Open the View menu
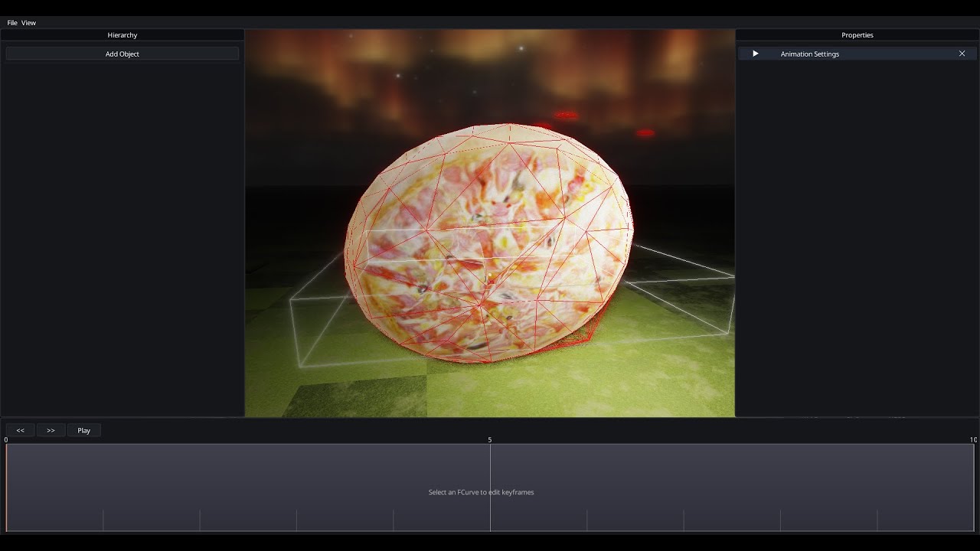The width and height of the screenshot is (980, 551). point(28,23)
